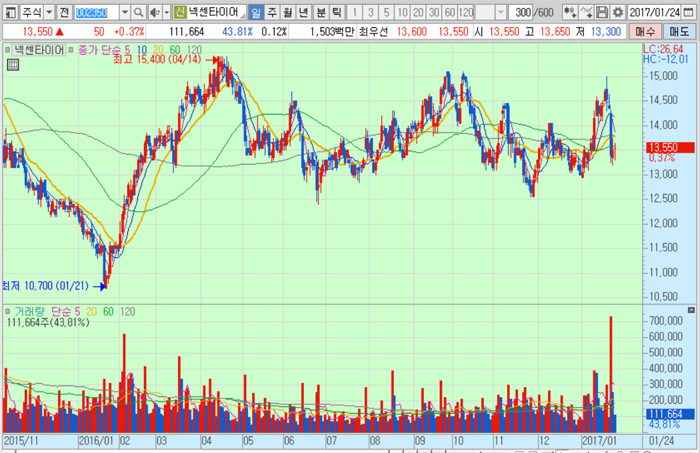Click the stock search magnifier icon

139,13
